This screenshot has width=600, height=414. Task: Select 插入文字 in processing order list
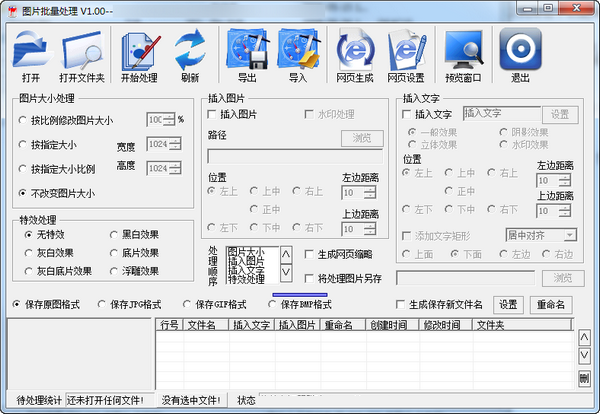click(247, 270)
